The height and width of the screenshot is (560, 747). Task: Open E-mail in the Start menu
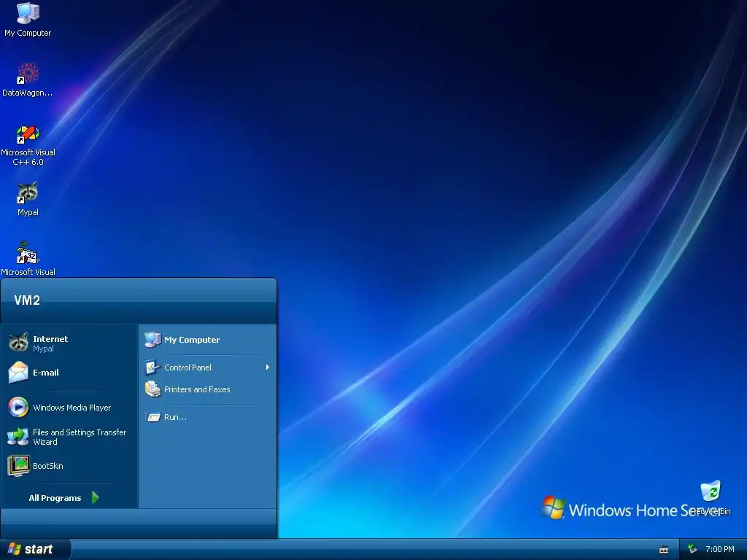pyautogui.click(x=69, y=373)
